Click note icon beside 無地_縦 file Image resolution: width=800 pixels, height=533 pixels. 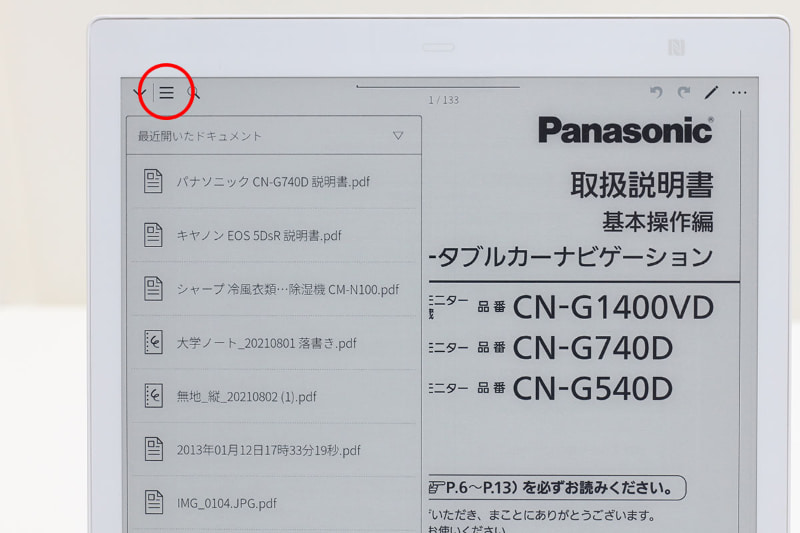tap(153, 396)
